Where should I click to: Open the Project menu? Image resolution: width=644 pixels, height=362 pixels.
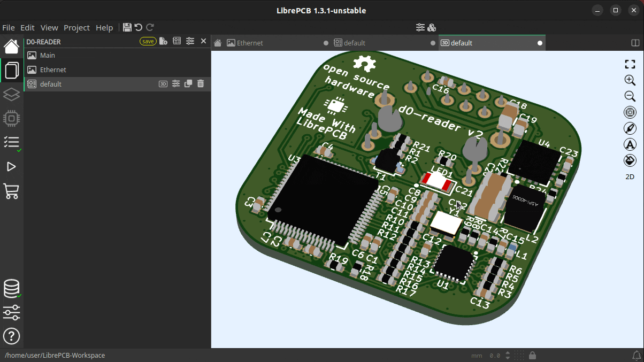pyautogui.click(x=77, y=28)
